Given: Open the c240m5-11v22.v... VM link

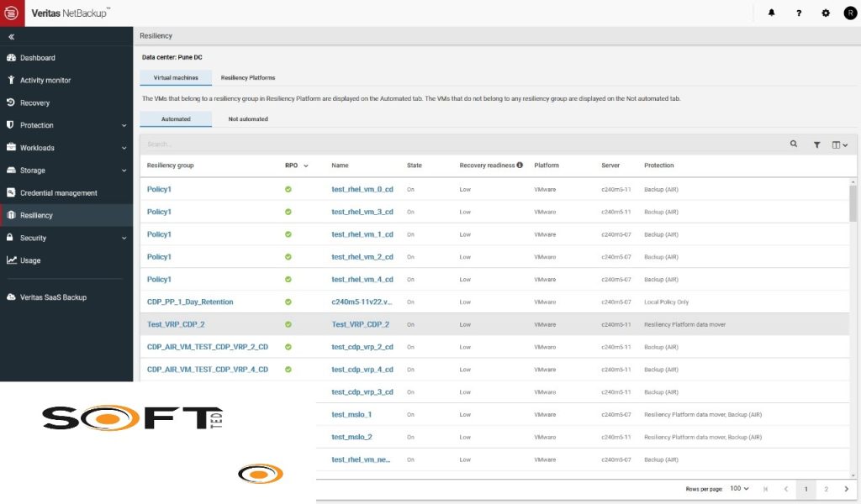Looking at the screenshot, I should coord(362,302).
